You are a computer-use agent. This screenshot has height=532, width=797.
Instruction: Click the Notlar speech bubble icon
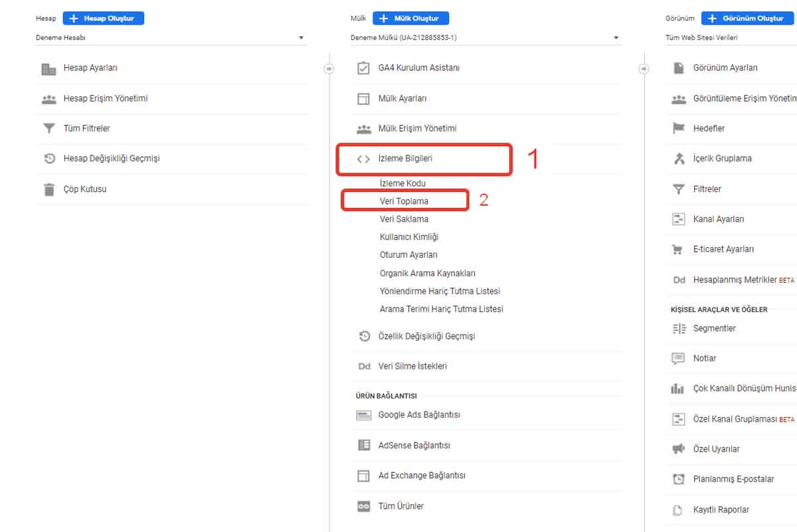coord(678,359)
